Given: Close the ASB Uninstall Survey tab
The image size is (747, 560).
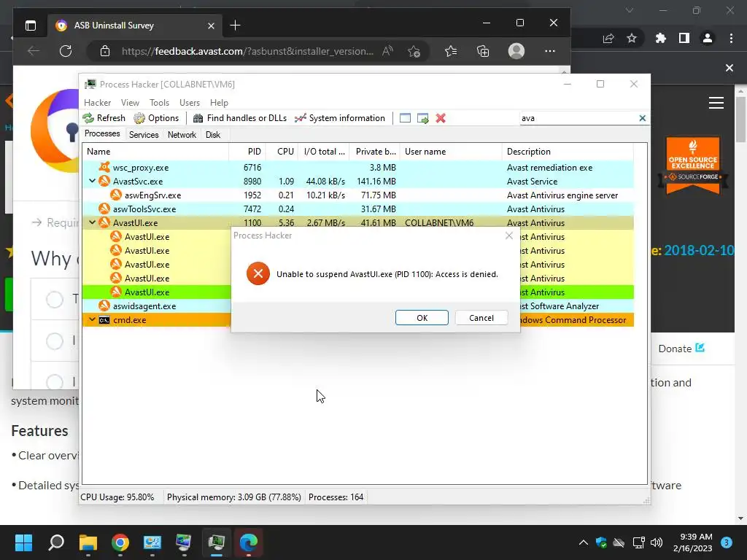Looking at the screenshot, I should pos(211,26).
